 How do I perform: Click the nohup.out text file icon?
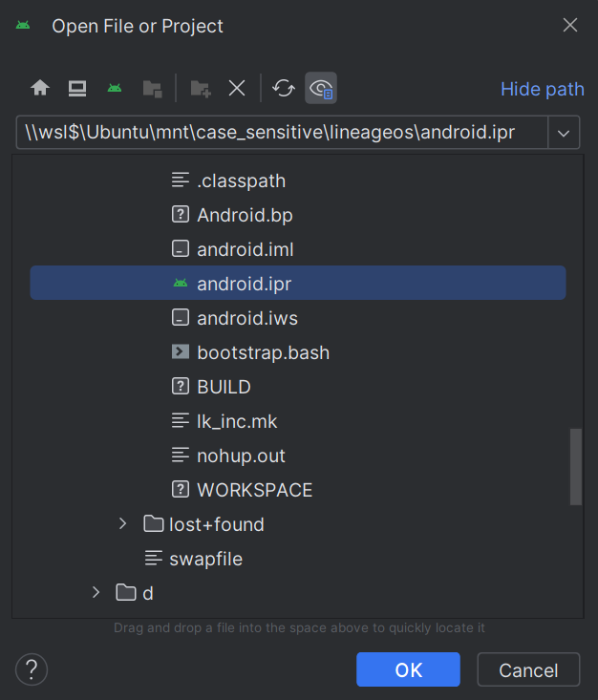tap(181, 455)
